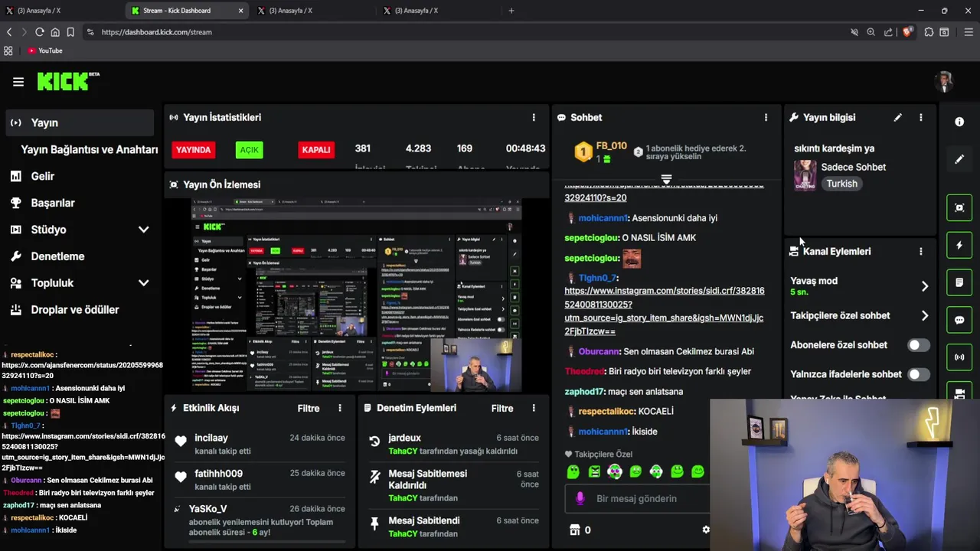Open Takipçilere özel sohbet options arrow

(x=925, y=315)
